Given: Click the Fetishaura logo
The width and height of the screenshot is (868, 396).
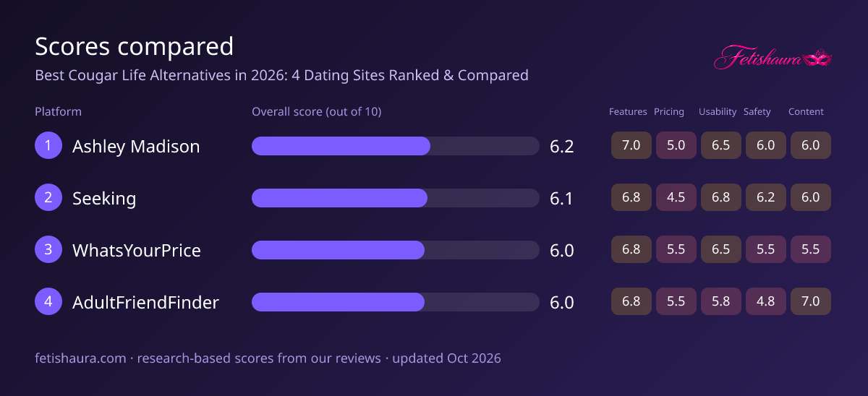Looking at the screenshot, I should [x=773, y=58].
